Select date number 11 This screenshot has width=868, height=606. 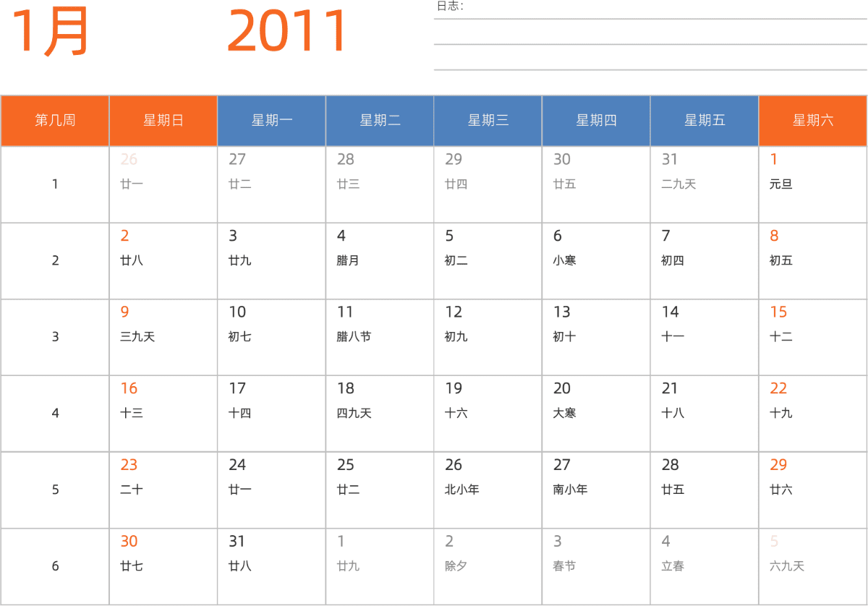click(345, 312)
